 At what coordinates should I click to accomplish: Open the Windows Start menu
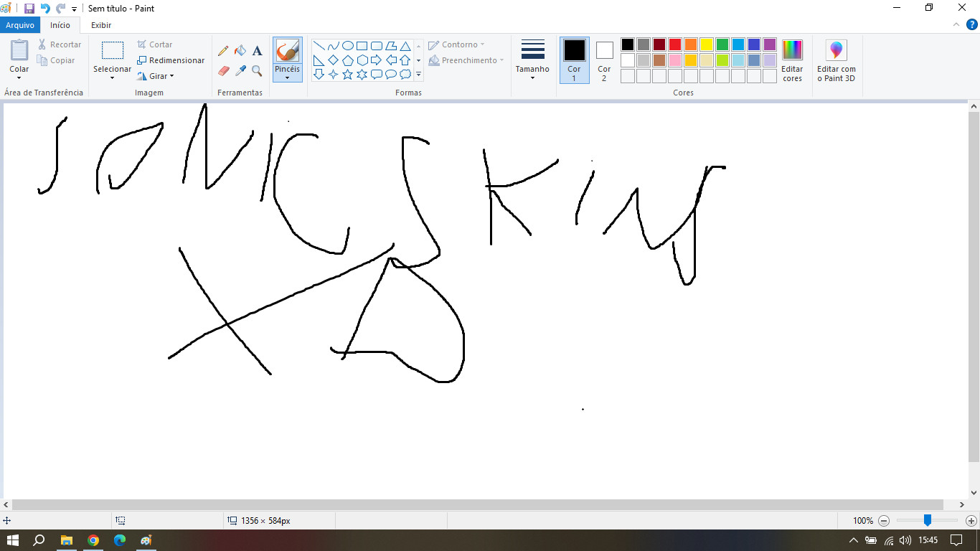12,540
